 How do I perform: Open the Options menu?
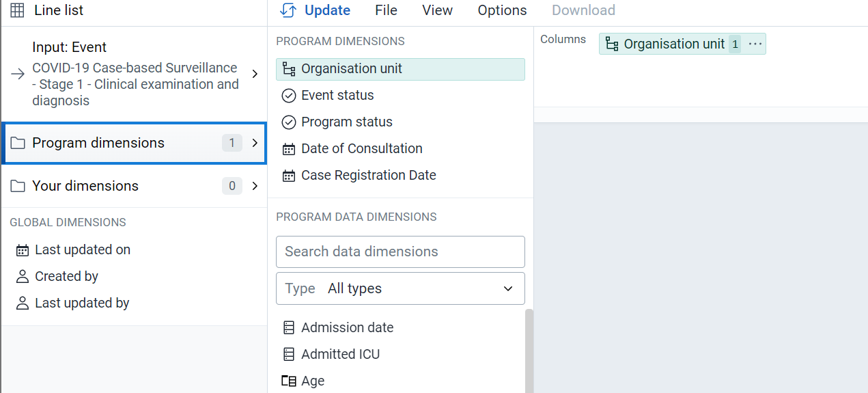click(x=502, y=10)
